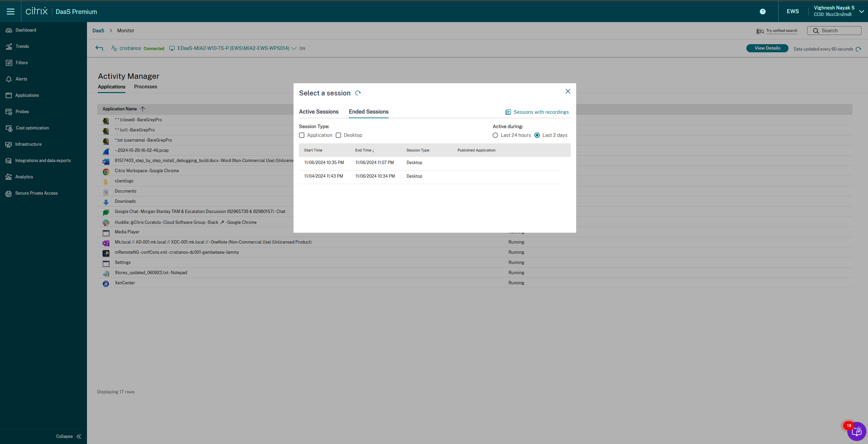The image size is (868, 444).
Task: Open the help question mark icon
Action: click(x=762, y=12)
